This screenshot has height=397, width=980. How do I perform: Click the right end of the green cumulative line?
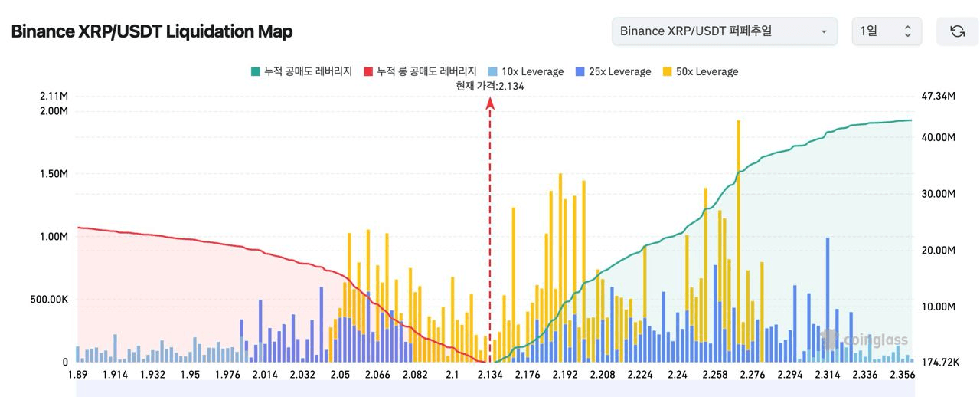911,120
